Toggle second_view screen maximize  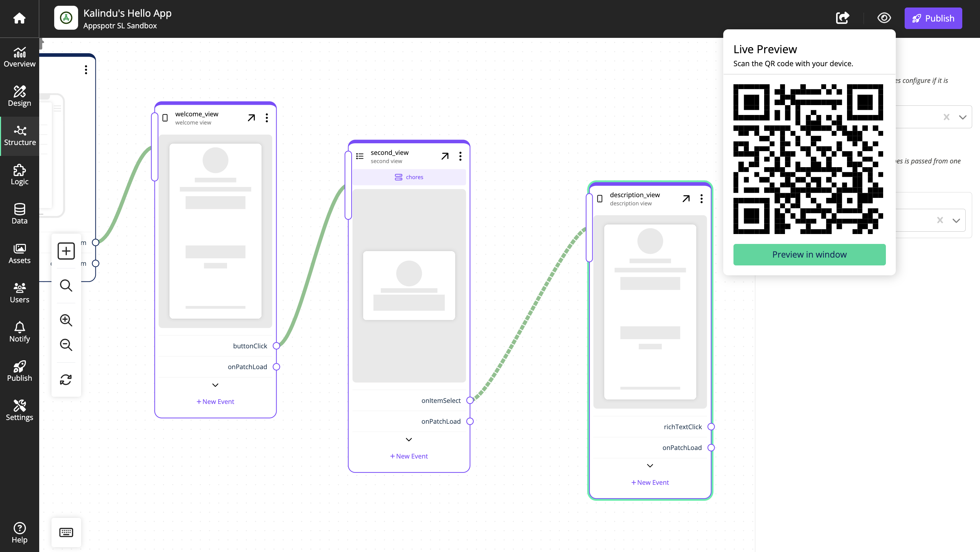(x=445, y=156)
